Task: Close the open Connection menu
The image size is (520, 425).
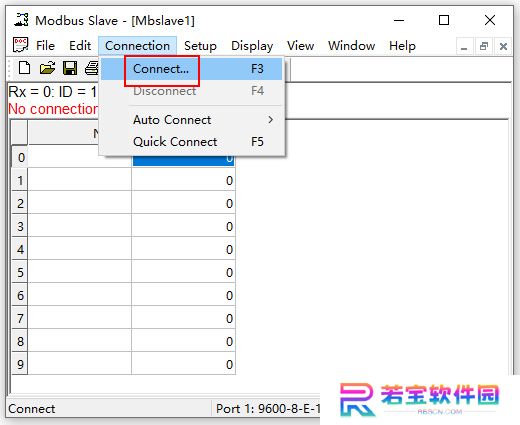Action: pos(137,46)
